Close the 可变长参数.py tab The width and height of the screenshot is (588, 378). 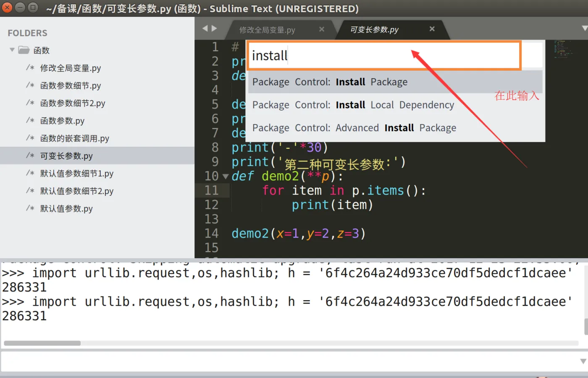[x=432, y=29]
